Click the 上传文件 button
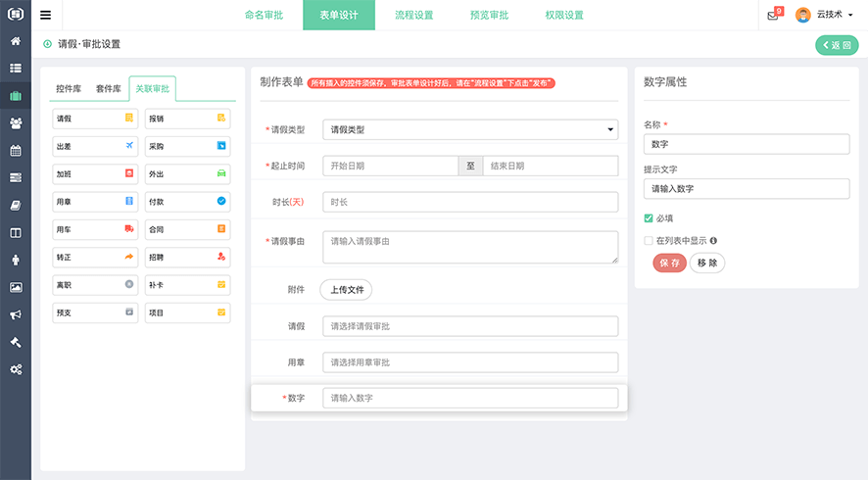Screen dimensions: 868x480 (347, 290)
